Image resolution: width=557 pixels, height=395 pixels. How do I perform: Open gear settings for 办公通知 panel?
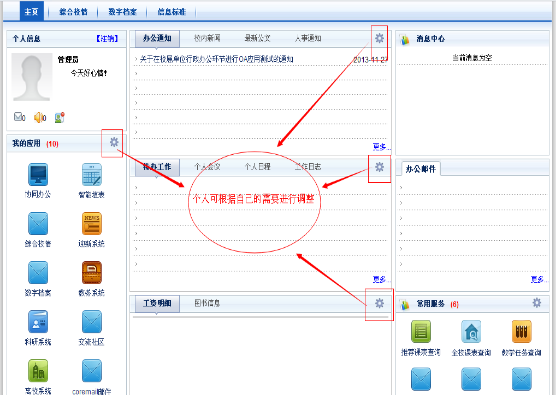pyautogui.click(x=379, y=38)
